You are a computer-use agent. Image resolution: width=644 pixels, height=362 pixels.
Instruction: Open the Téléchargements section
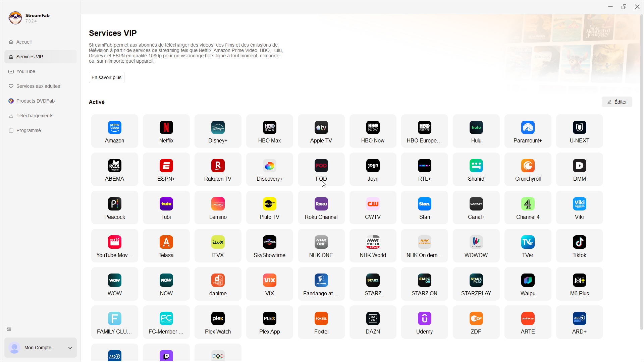41,116
